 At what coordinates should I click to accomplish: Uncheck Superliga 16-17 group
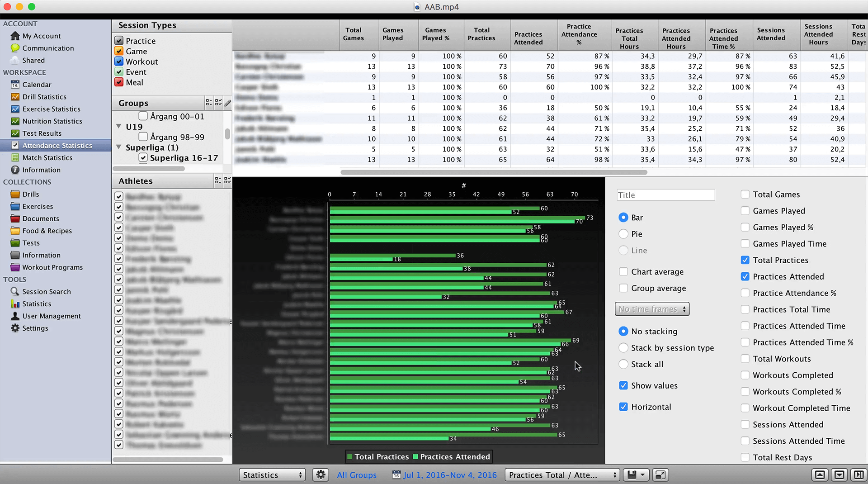click(143, 158)
